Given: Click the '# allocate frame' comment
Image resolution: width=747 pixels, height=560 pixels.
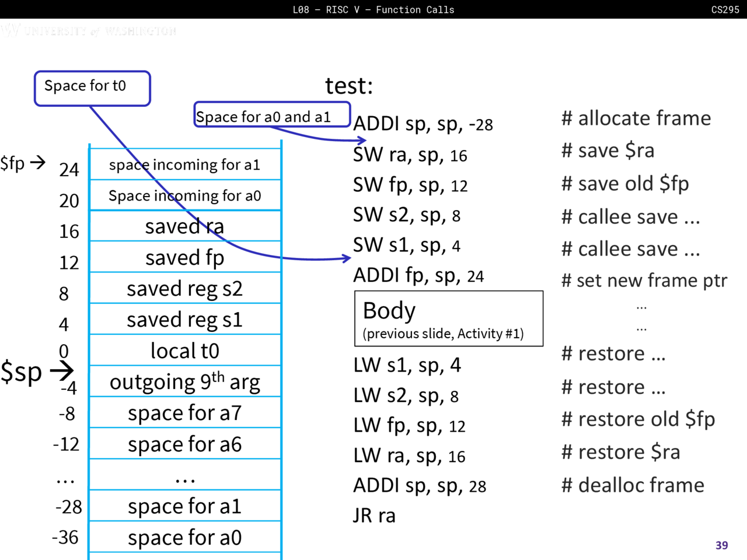Looking at the screenshot, I should pos(636,118).
